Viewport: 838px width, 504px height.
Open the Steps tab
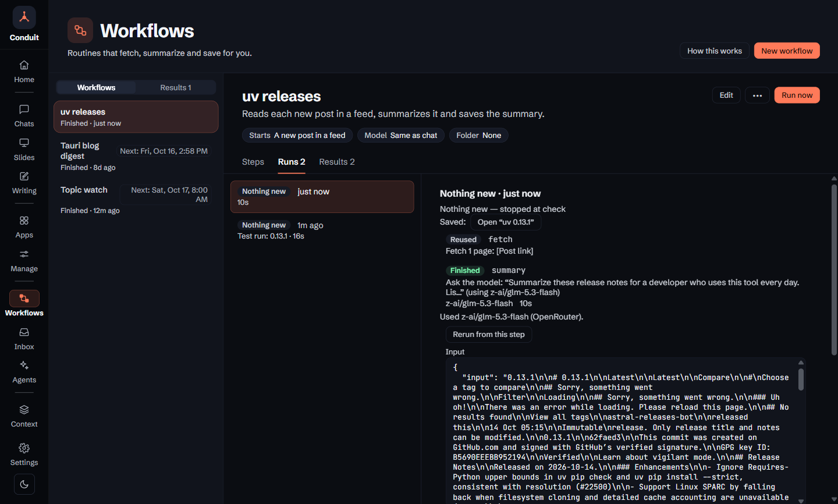[x=253, y=162]
